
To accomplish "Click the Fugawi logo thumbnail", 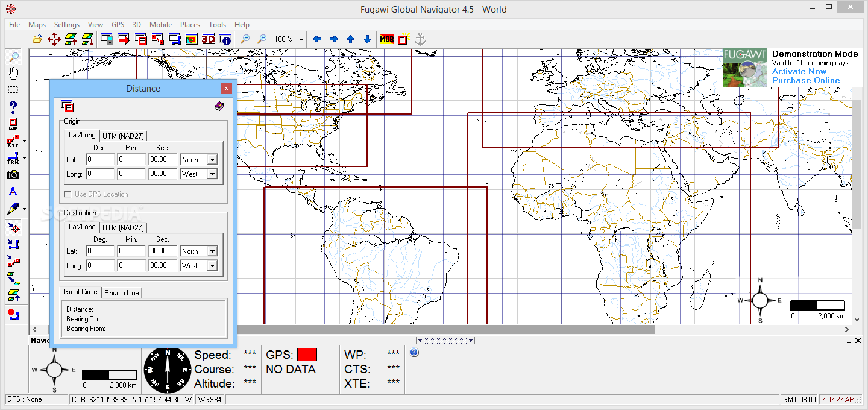I will point(744,68).
